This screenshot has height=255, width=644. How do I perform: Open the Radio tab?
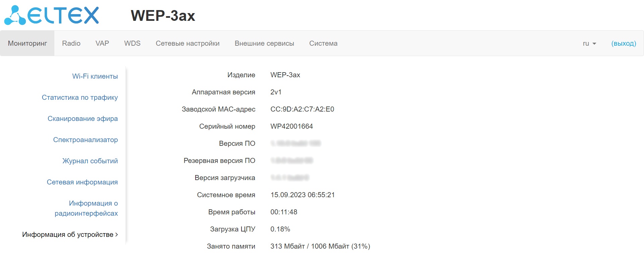click(71, 43)
